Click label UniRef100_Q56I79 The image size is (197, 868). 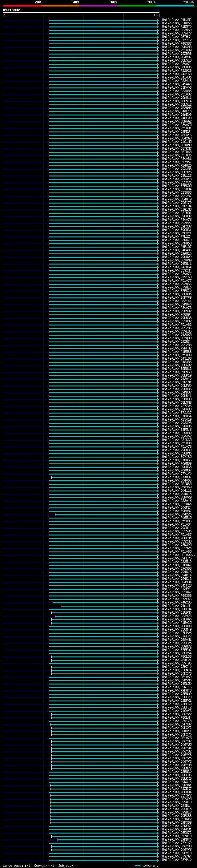pos(176,203)
